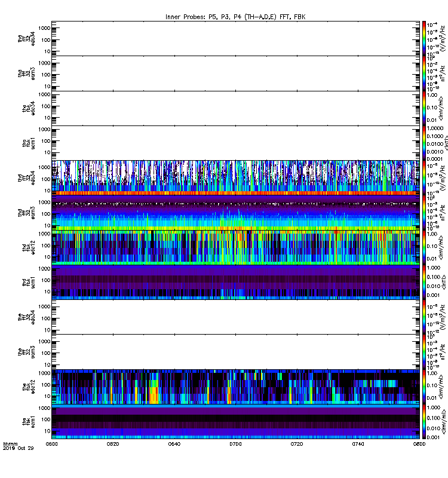Viewport: 448px width, 478px height.
Task: Click the '0800' time axis label
Action: pos(419,444)
